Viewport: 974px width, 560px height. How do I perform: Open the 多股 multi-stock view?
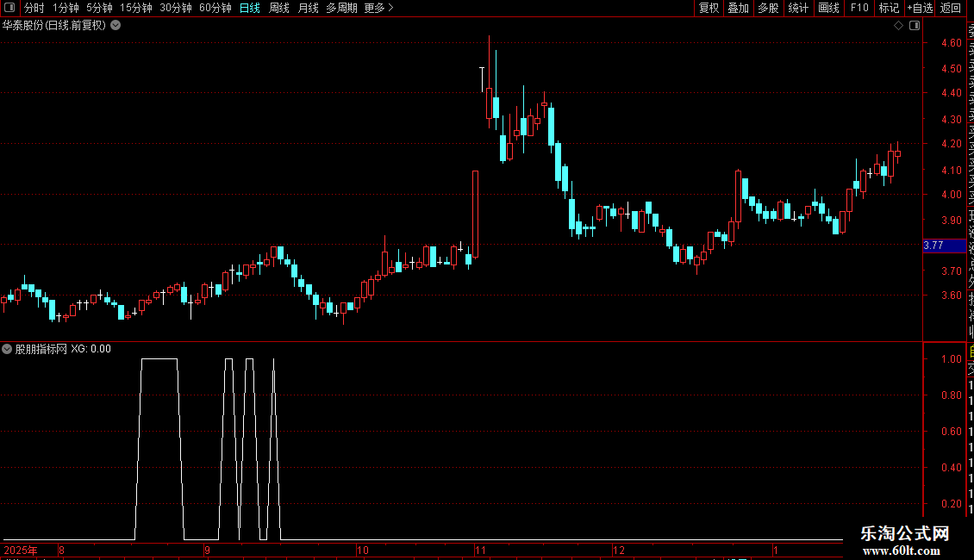pos(768,8)
